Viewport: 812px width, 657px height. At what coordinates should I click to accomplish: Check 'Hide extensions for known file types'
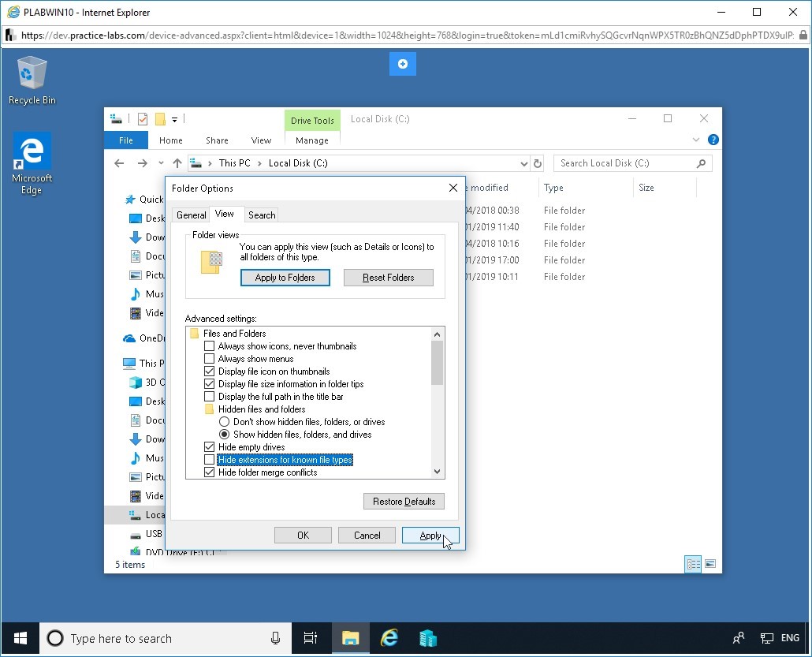(x=209, y=460)
